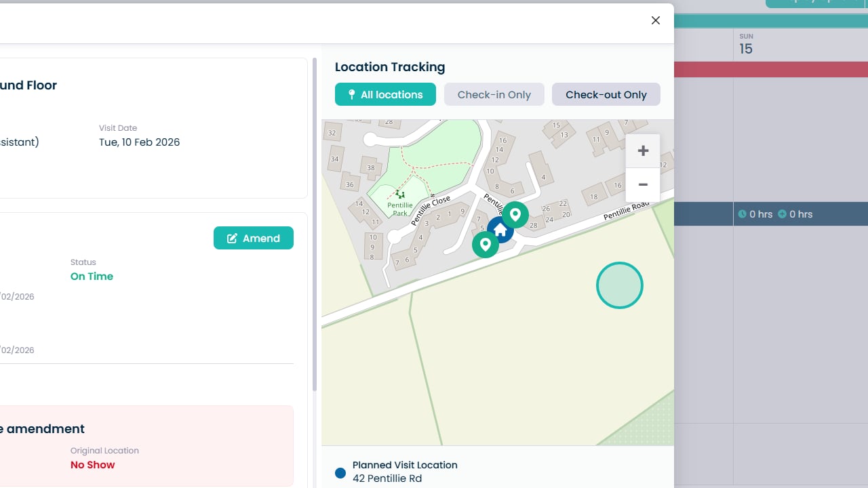
Task: Click green pin marker beside house 28
Action: click(515, 215)
